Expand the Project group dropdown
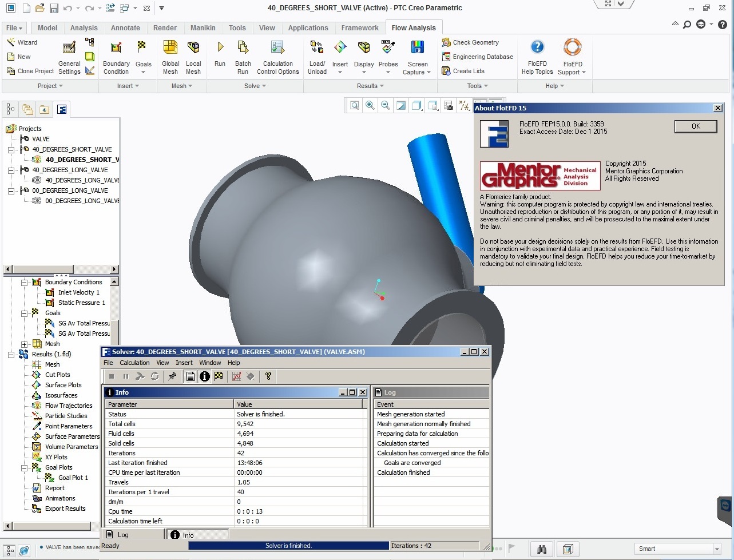 [50, 86]
